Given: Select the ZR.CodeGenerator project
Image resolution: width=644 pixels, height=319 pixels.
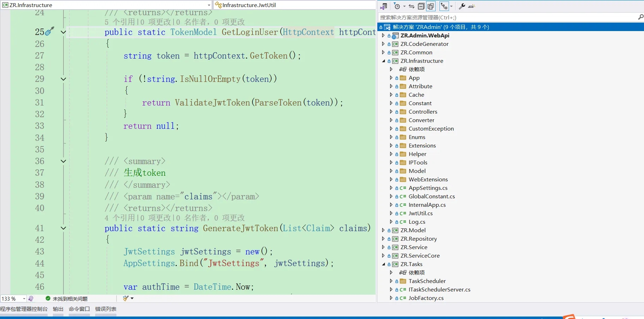Looking at the screenshot, I should [425, 44].
